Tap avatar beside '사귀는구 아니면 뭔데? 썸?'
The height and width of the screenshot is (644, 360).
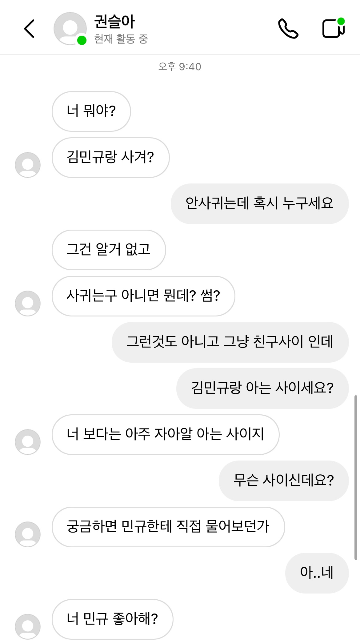28,303
